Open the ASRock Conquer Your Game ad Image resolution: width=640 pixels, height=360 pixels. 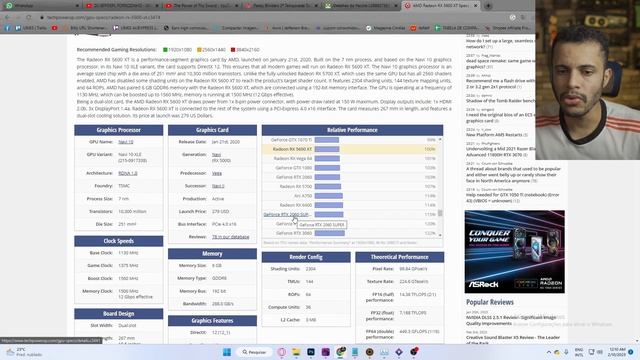coord(514,251)
